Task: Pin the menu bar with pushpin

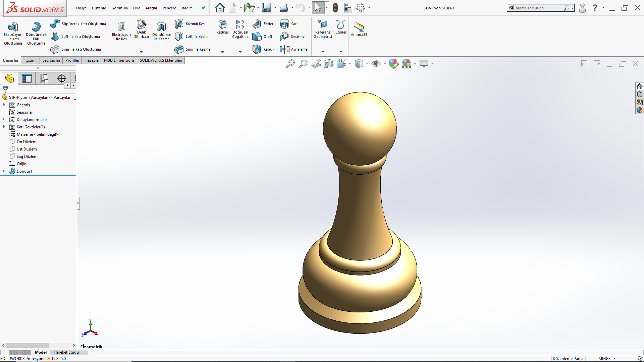Action: click(x=203, y=8)
